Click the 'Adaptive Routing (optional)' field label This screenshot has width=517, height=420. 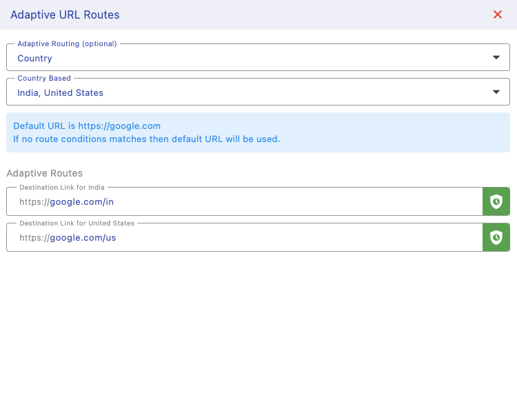[x=67, y=43]
